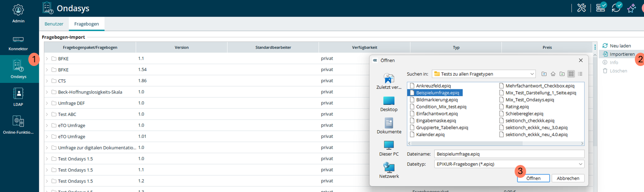Viewport: 644px width, 192px height.
Task: Open Dieser PC location in dialog
Action: point(389,148)
